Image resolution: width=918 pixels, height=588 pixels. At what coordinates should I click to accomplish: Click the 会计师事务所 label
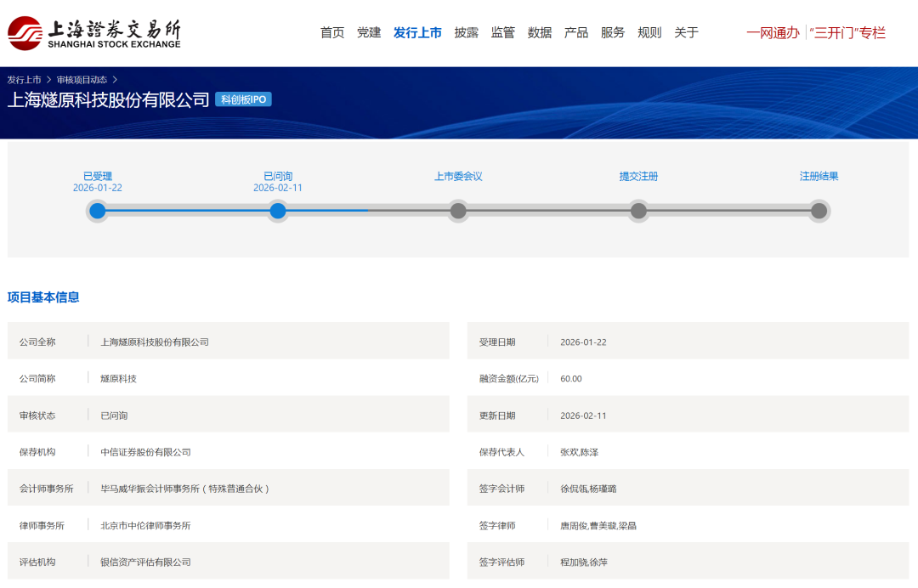46,489
